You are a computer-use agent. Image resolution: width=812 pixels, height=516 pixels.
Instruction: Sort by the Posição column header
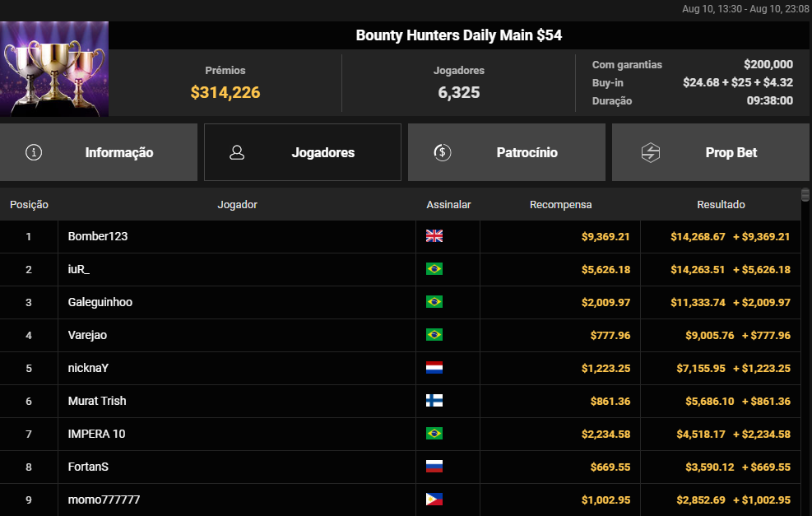tap(29, 205)
